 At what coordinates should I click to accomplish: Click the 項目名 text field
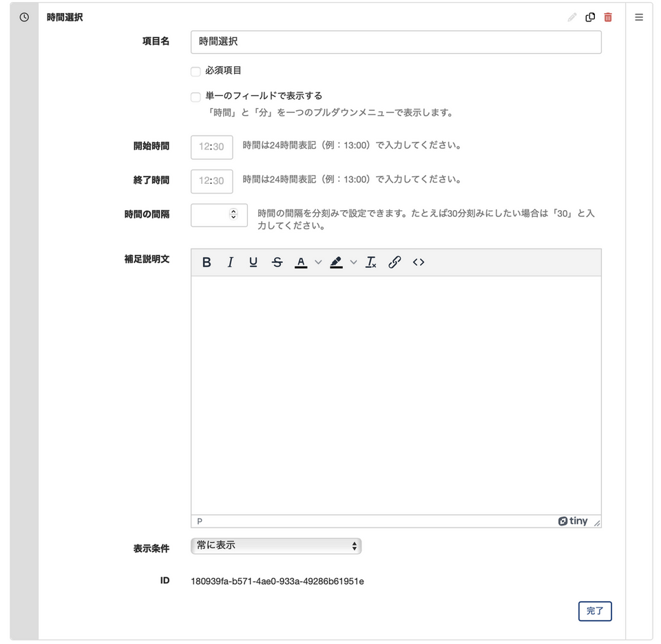point(396,42)
